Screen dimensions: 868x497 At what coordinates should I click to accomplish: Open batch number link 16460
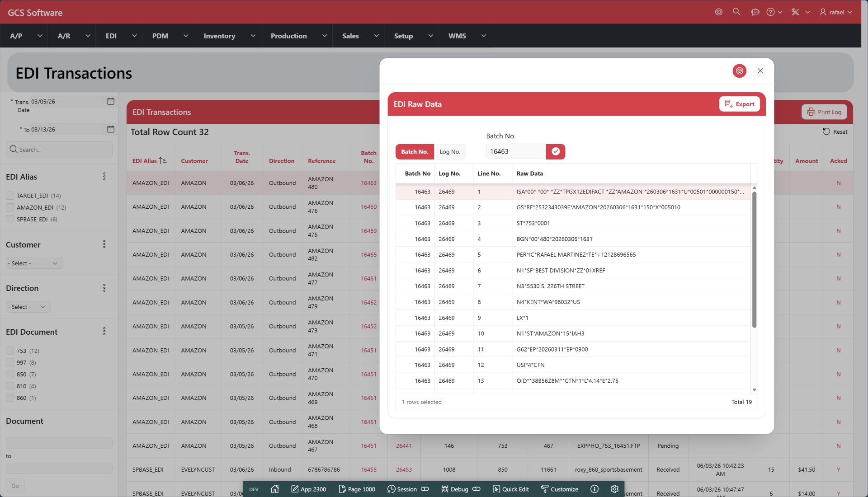tap(368, 207)
